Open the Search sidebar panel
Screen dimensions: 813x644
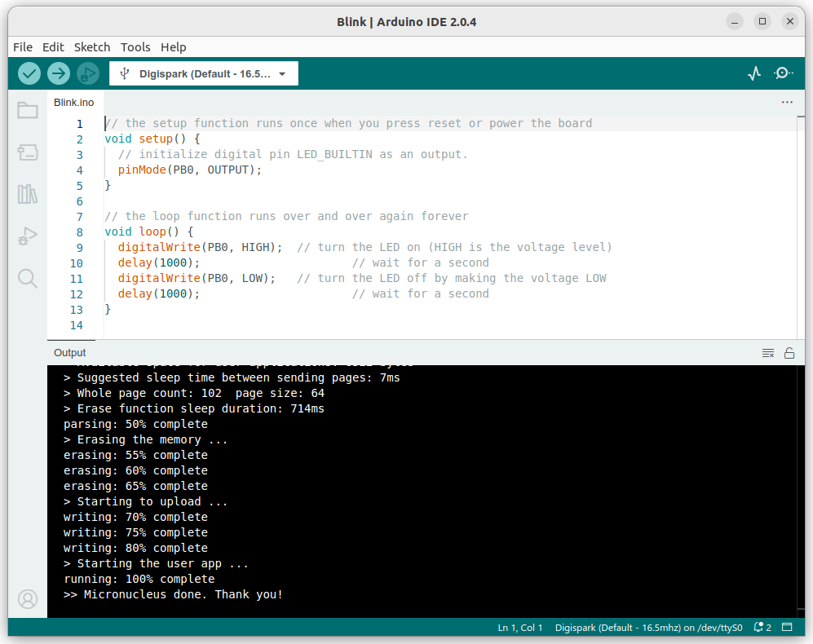click(28, 279)
